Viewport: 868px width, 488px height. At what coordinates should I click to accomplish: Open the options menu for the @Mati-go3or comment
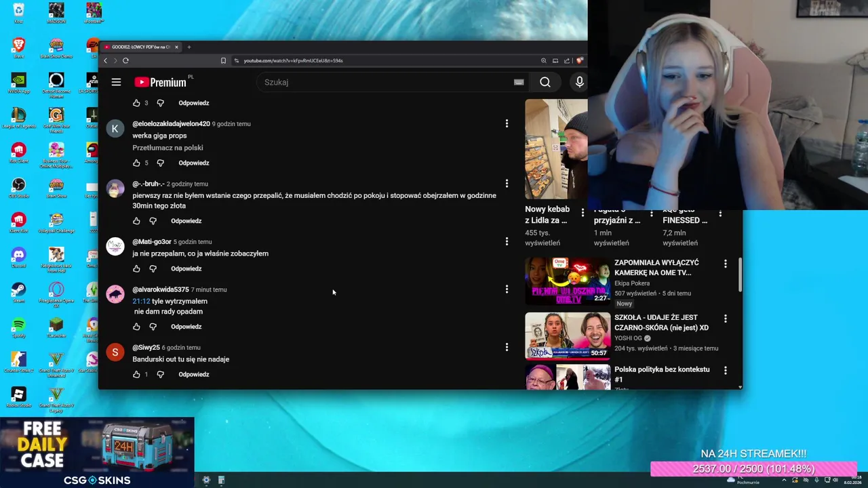pos(507,241)
